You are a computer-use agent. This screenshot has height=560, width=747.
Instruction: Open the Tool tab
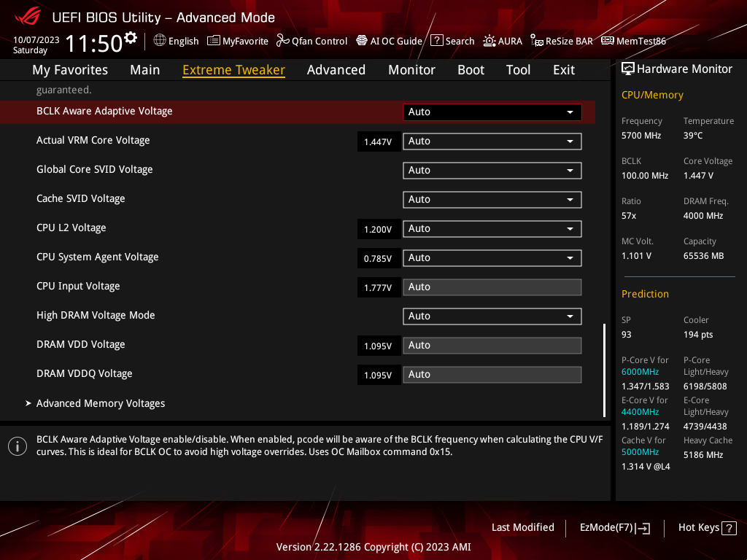point(518,69)
